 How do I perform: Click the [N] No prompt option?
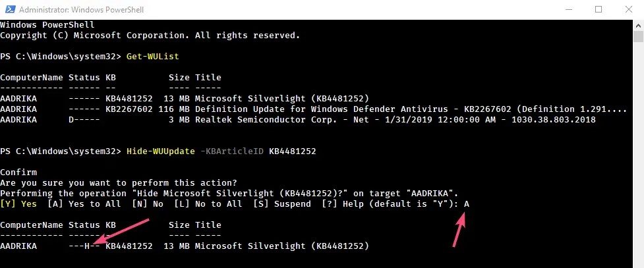pos(148,204)
